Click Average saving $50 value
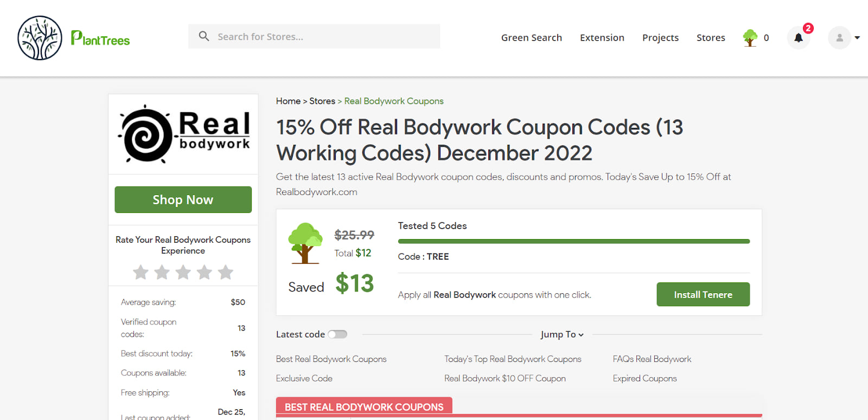This screenshot has width=868, height=420. pyautogui.click(x=238, y=302)
